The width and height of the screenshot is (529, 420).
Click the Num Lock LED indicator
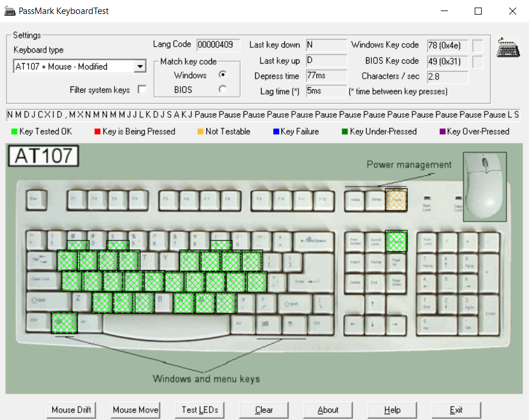pyautogui.click(x=427, y=198)
